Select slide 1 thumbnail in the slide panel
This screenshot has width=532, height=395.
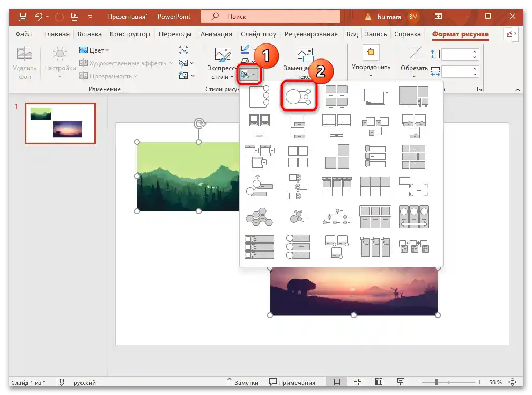(59, 123)
